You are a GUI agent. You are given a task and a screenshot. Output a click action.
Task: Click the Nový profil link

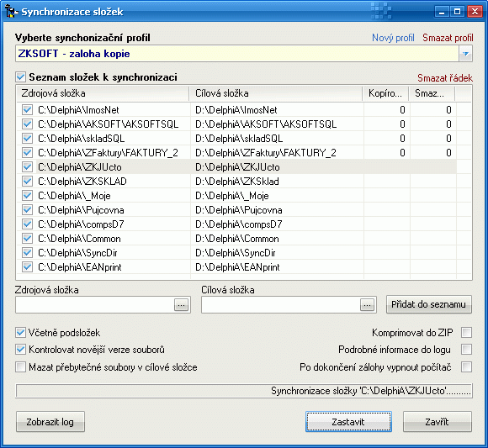tap(394, 38)
